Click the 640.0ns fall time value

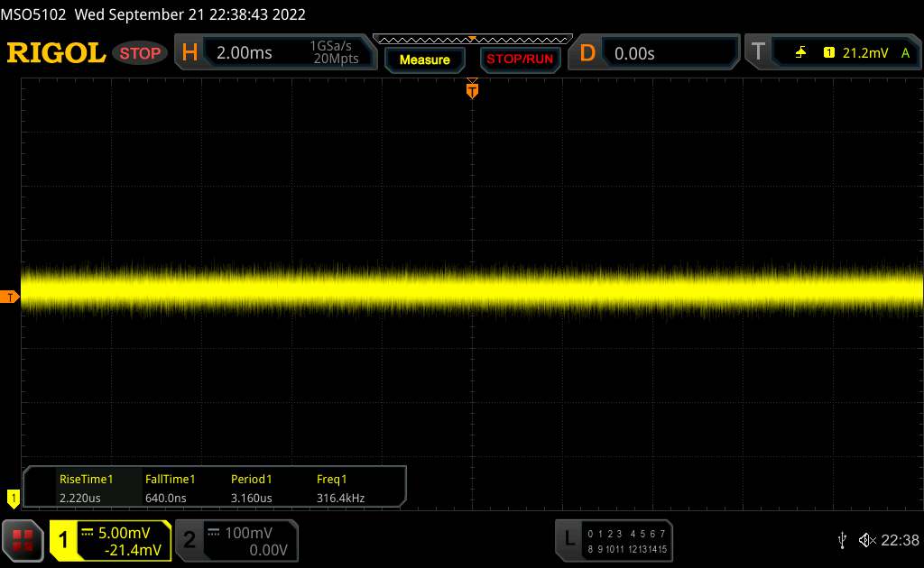166,498
